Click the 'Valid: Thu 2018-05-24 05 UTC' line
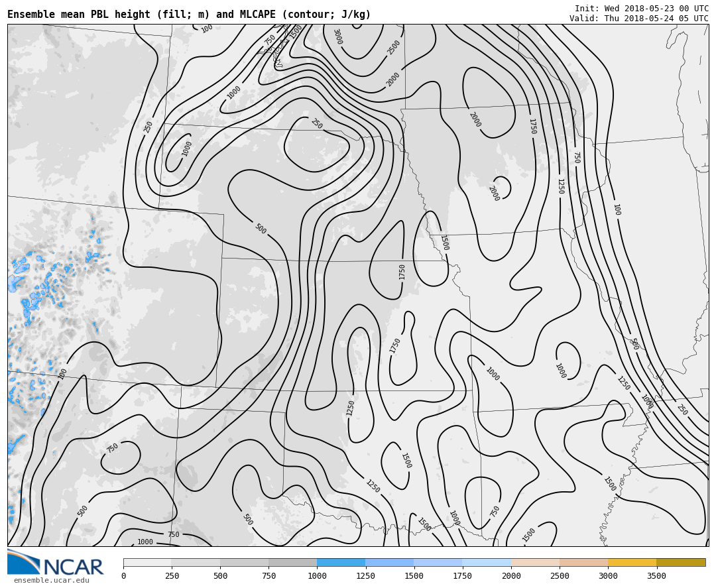Viewport: 716px width, 588px height. click(639, 19)
